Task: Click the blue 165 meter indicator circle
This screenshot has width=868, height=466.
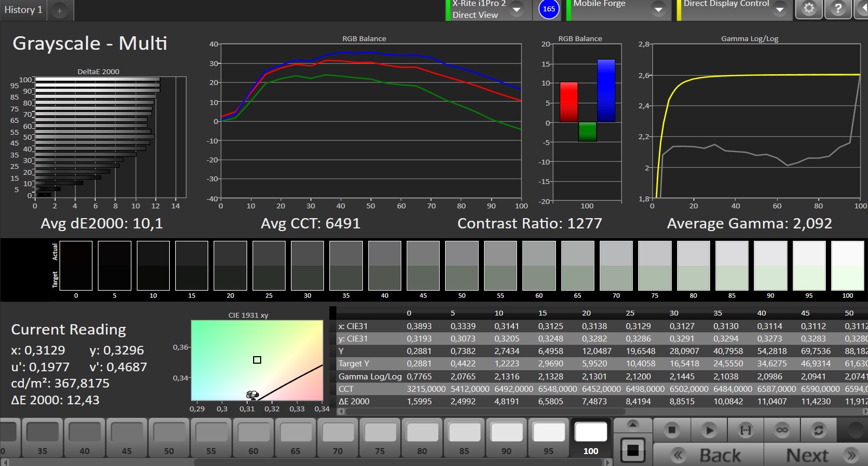Action: point(549,9)
